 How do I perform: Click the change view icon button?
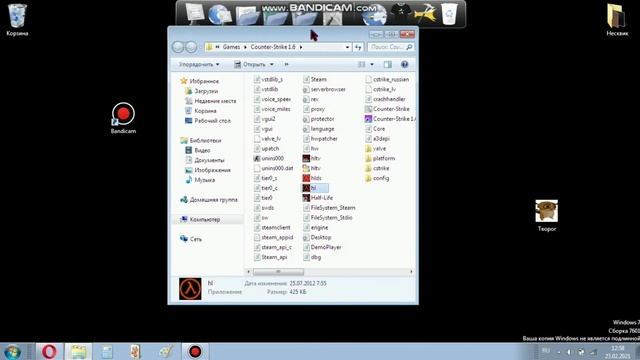click(x=362, y=64)
